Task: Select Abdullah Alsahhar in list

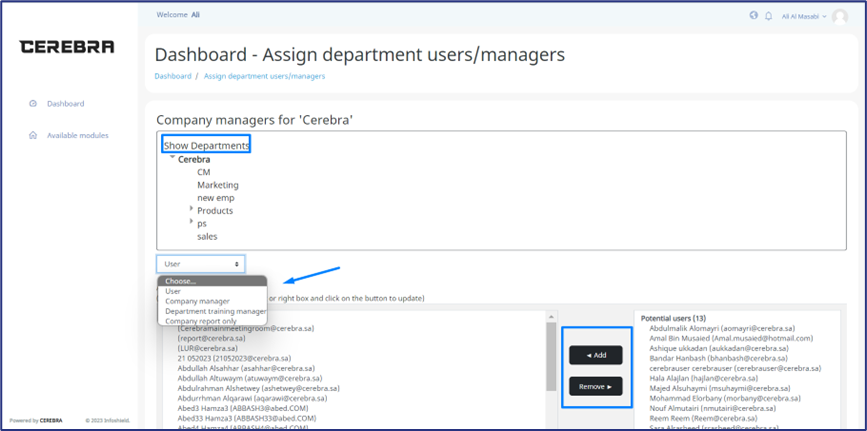Action: click(246, 368)
